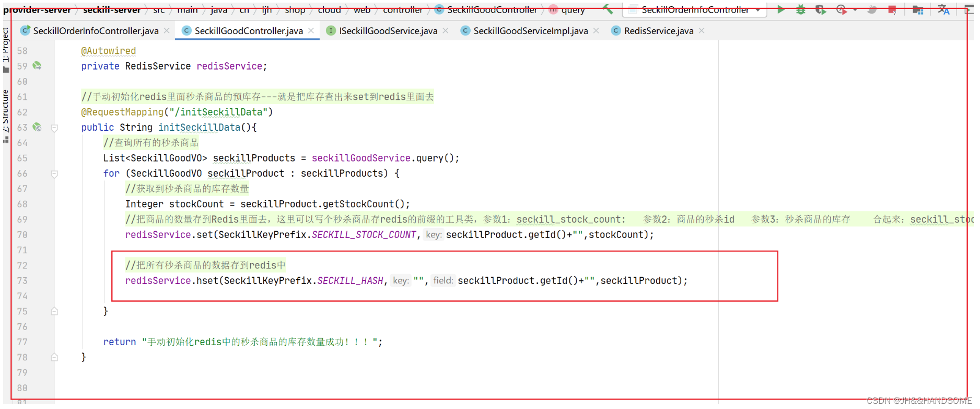Click the controller breadcrumb

pos(402,9)
